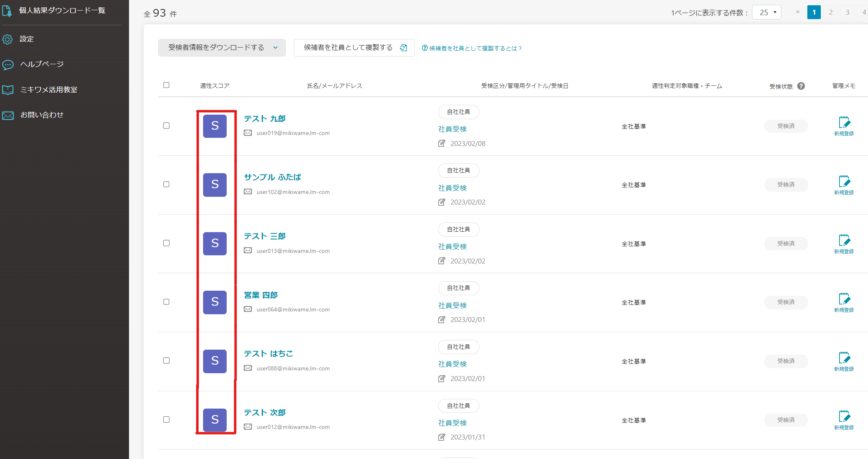Screen dimensions: 868x459
Task: Open the 候補者を社員として複製するとは？ help link
Action: (472, 48)
